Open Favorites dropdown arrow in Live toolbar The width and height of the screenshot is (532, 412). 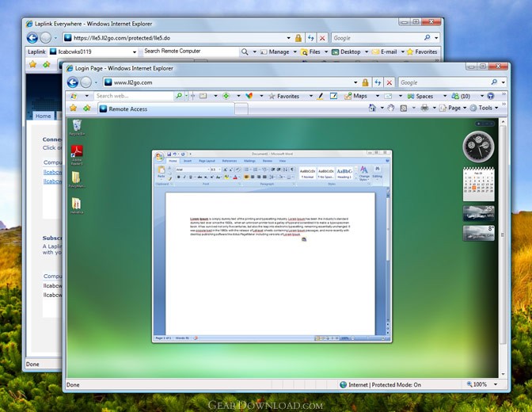[x=311, y=96]
